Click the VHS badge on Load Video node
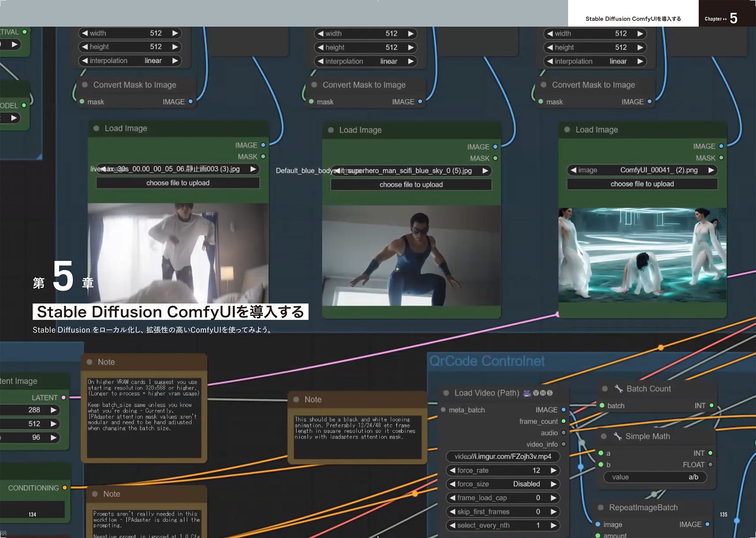Image resolution: width=756 pixels, height=538 pixels. click(x=543, y=393)
